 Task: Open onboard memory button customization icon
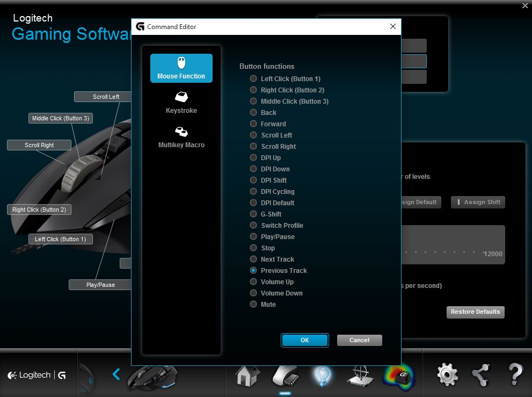285,374
